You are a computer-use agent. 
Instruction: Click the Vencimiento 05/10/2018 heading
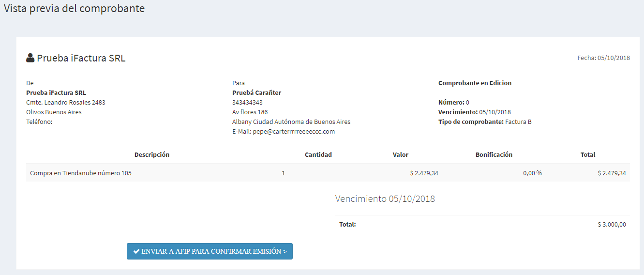(385, 199)
